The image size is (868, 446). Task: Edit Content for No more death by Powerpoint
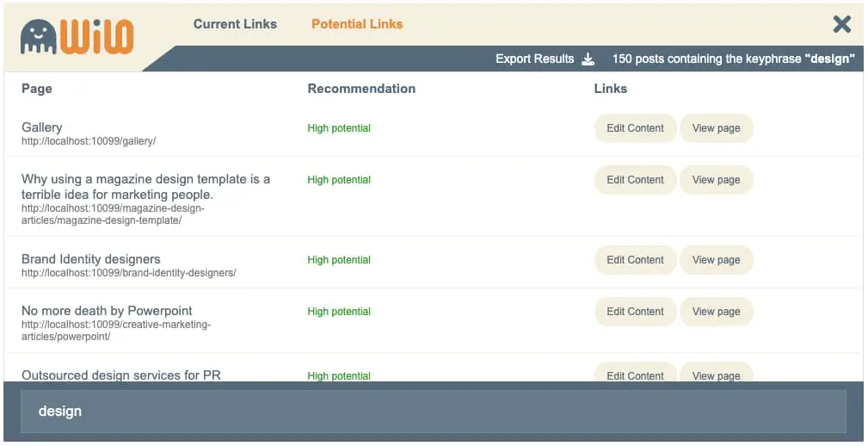coord(635,312)
